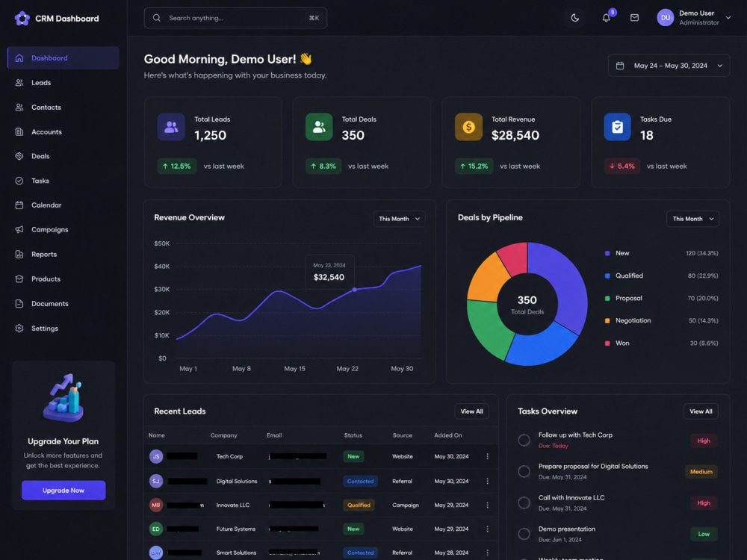Click the calendar icon in date range
The height and width of the screenshot is (560, 747).
pos(620,66)
